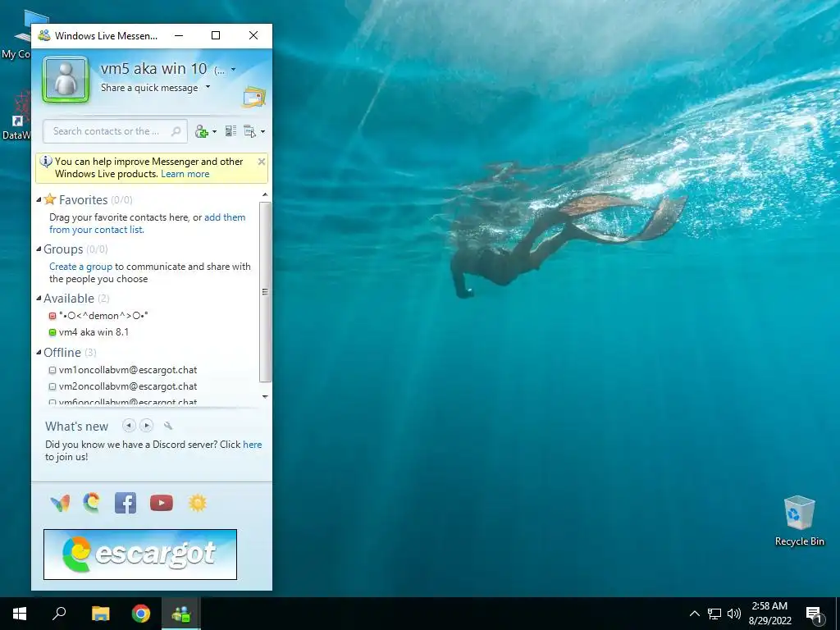Open the Add a contact dropdown arrow

214,132
